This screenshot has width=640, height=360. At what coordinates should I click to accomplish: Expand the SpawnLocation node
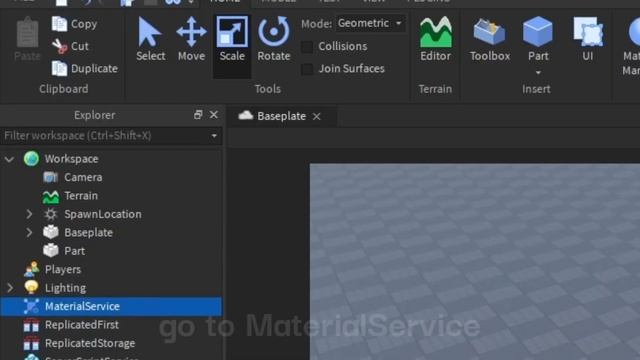[29, 214]
